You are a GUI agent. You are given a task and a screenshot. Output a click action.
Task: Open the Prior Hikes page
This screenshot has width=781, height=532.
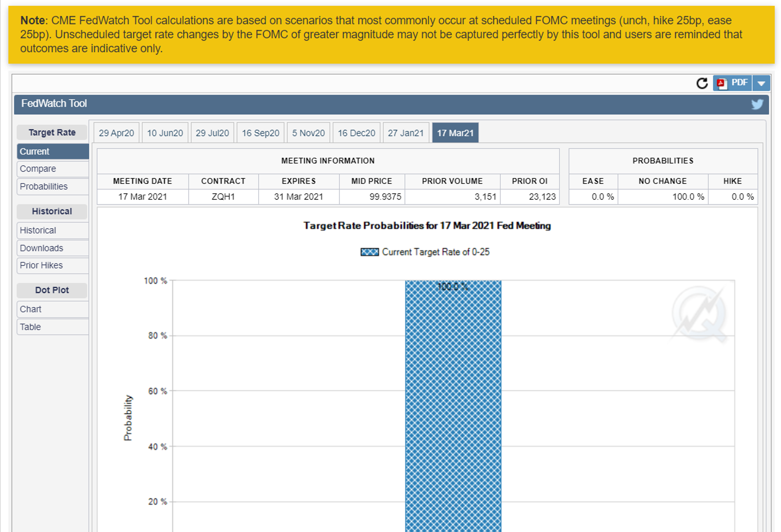click(x=53, y=265)
